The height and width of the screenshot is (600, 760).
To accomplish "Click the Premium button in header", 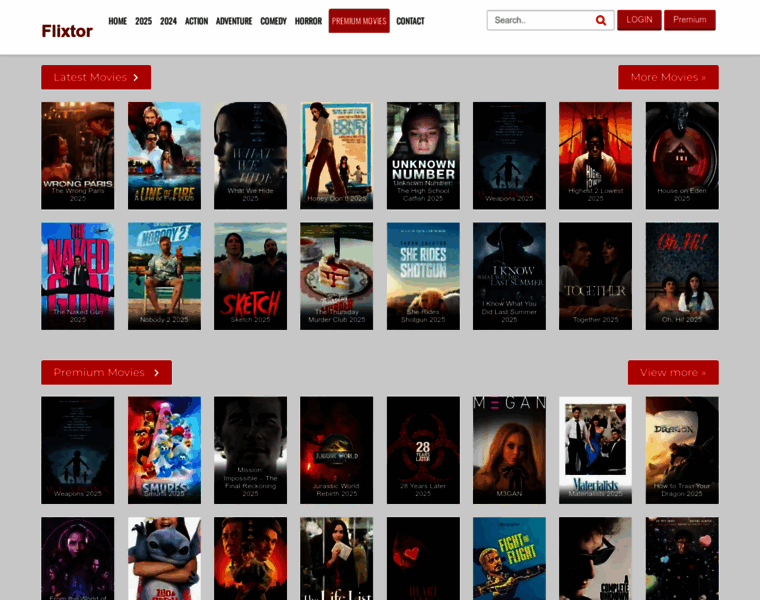I will tap(690, 20).
